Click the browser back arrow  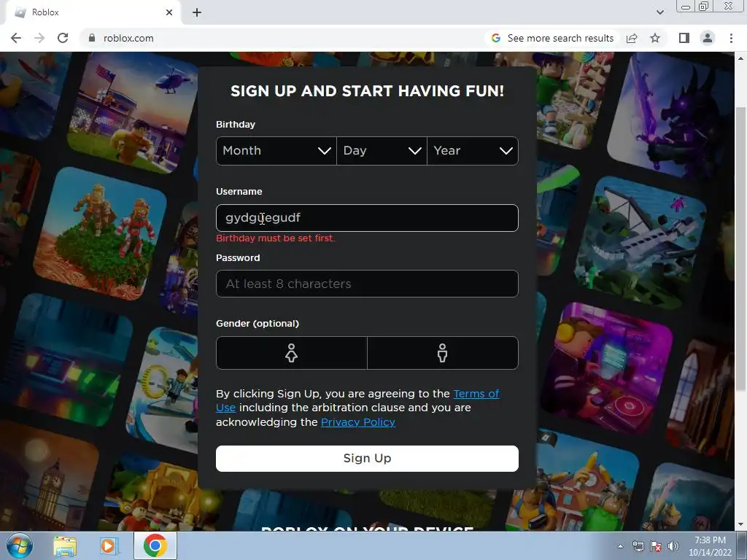click(16, 38)
